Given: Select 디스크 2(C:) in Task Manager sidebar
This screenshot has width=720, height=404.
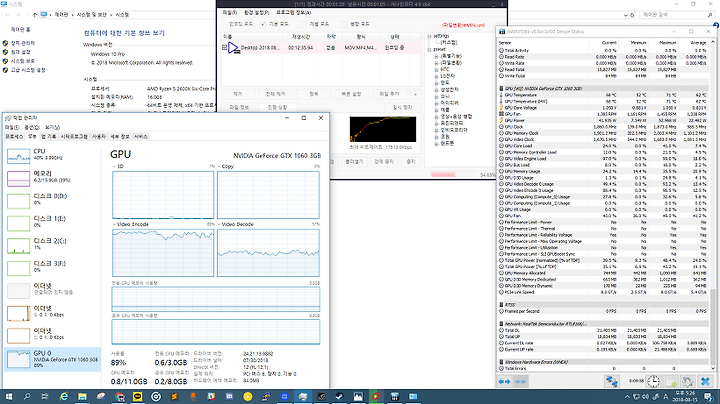Looking at the screenshot, I should point(51,246).
